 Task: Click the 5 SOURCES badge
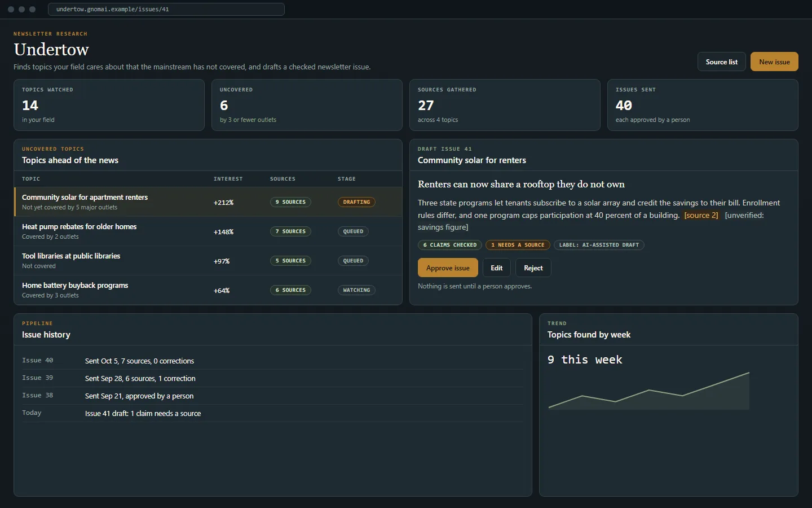click(290, 261)
